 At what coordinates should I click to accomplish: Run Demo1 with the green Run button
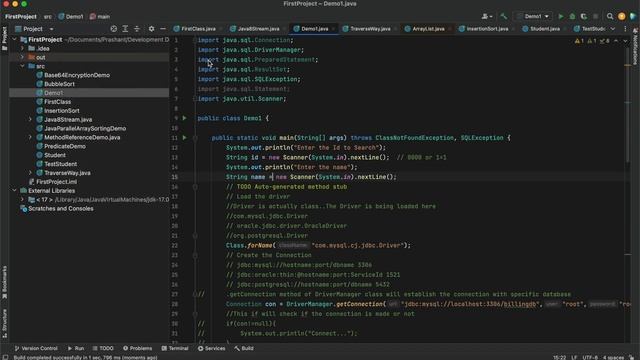561,17
